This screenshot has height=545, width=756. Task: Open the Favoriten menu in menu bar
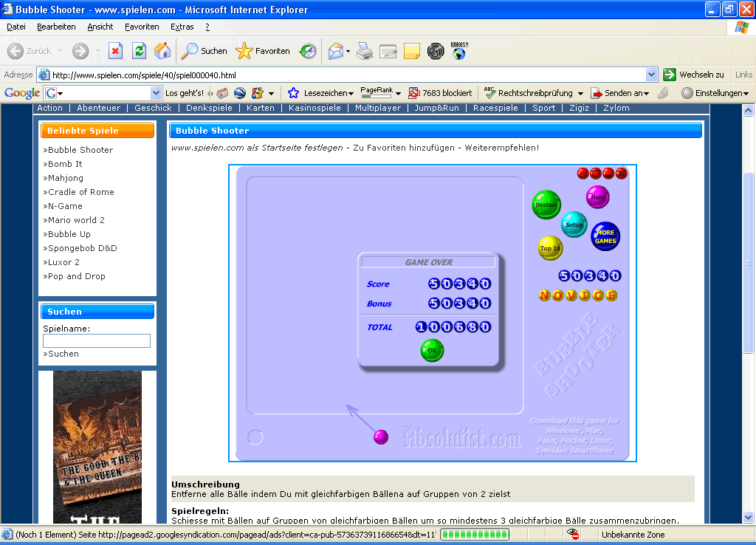142,27
